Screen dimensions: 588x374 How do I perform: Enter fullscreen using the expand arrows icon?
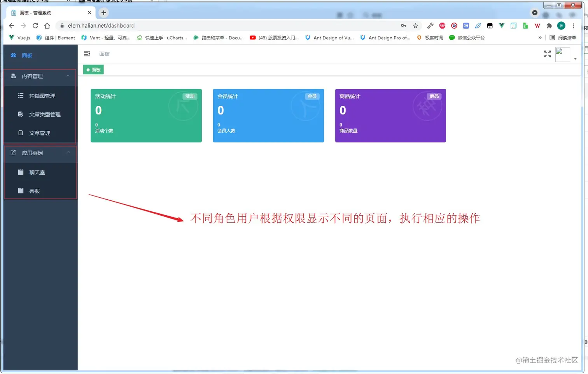(547, 54)
